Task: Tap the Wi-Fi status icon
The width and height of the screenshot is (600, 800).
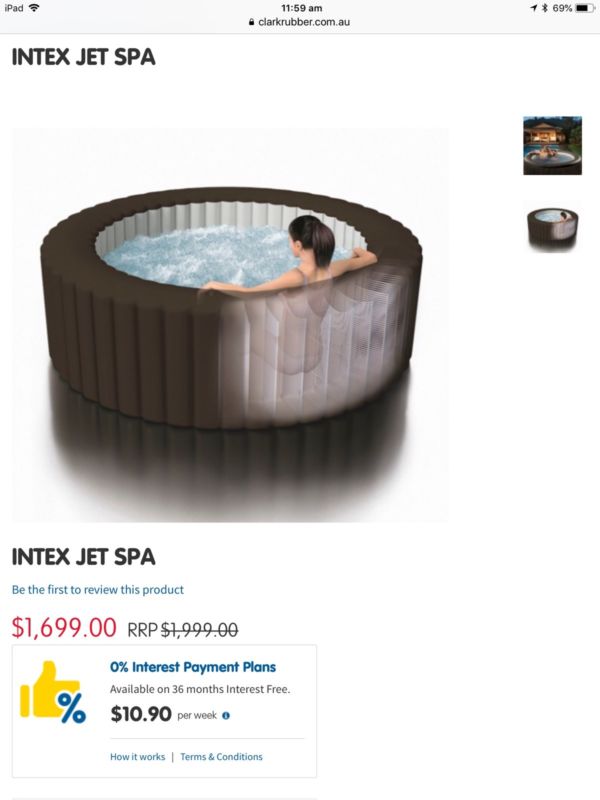Action: (x=34, y=8)
